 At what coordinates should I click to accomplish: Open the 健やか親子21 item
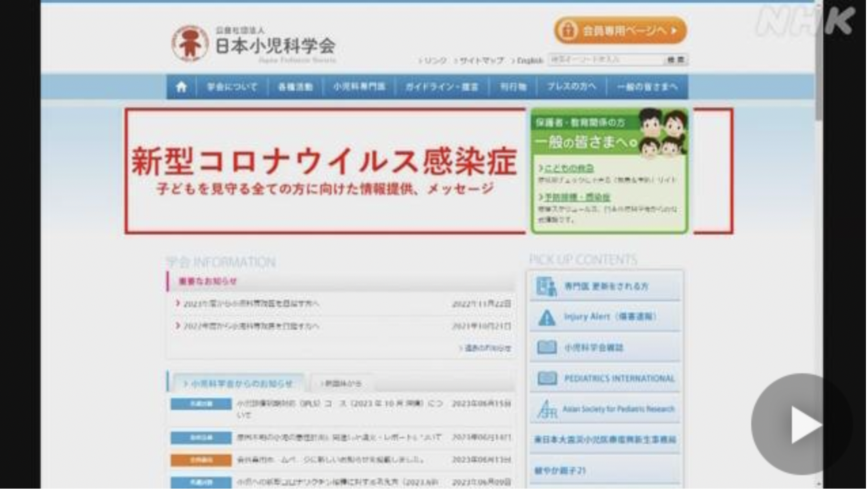point(605,470)
